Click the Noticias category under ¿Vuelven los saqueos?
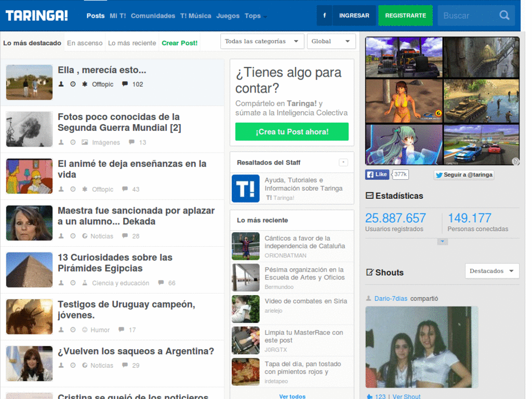The width and height of the screenshot is (532, 399). (102, 365)
